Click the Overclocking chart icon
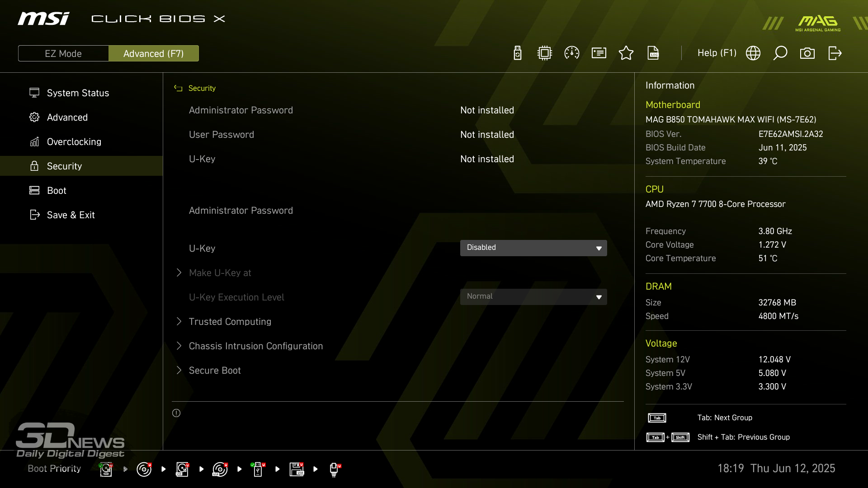Image resolution: width=868 pixels, height=488 pixels. [x=34, y=141]
